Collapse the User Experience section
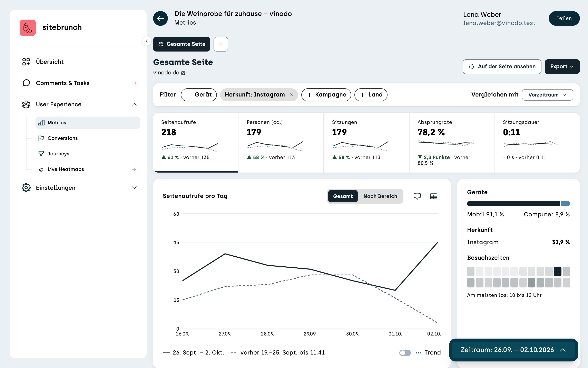 coord(134,104)
